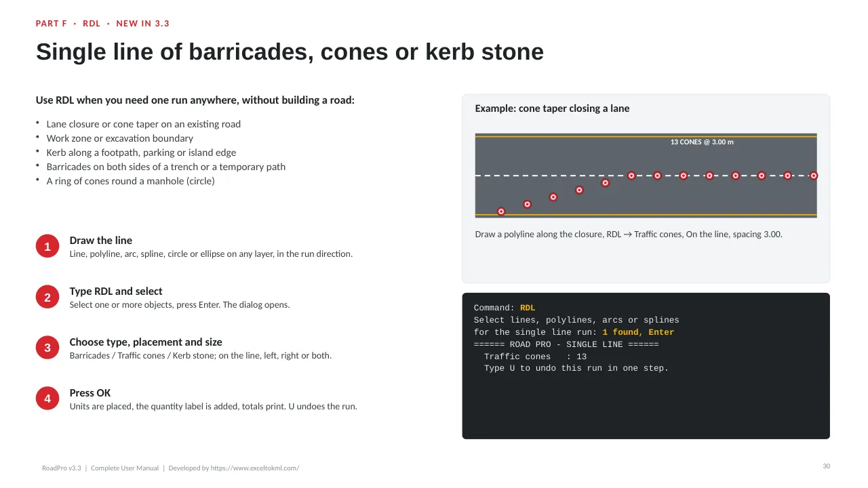Click the 'Example: cone taper closing a lane' title
The width and height of the screenshot is (868, 488).
click(x=552, y=108)
